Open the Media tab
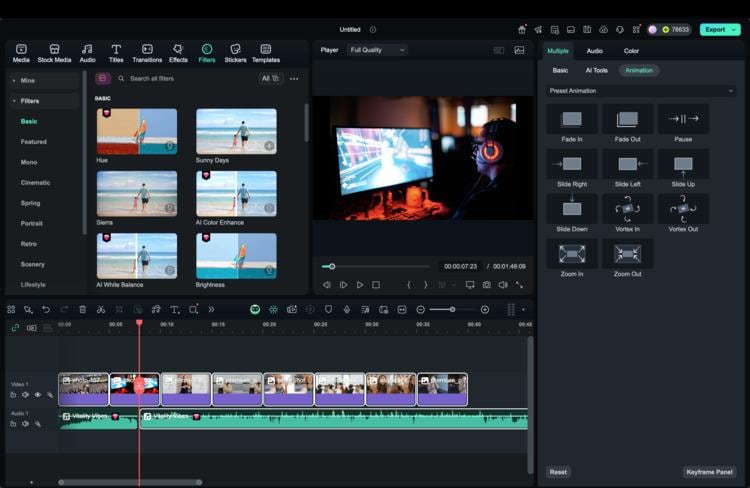750x488 pixels. pyautogui.click(x=21, y=53)
